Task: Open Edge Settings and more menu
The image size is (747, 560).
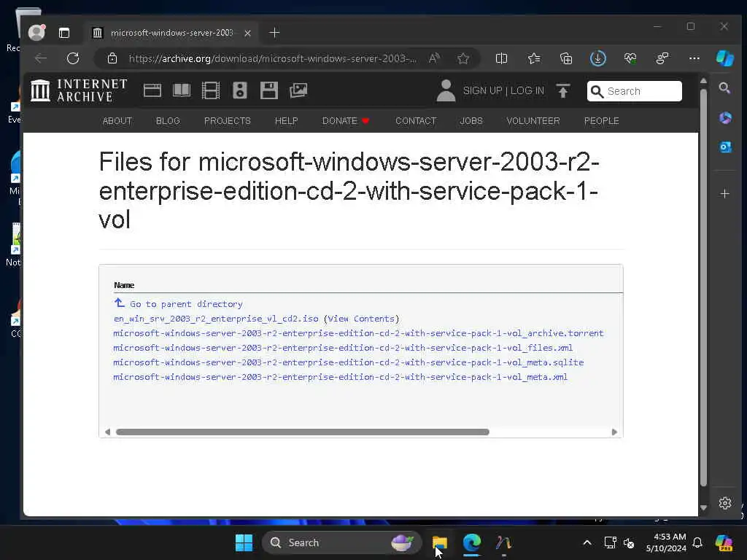Action: click(694, 58)
